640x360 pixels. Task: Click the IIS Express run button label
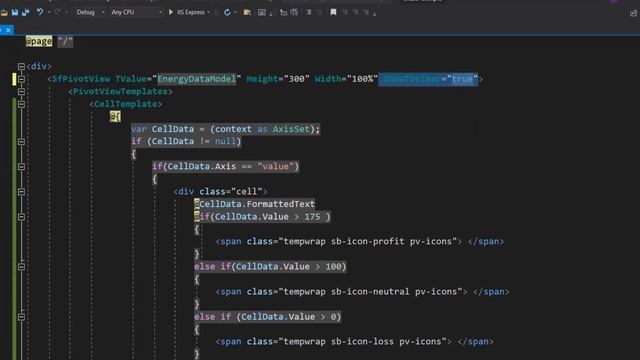(x=191, y=12)
